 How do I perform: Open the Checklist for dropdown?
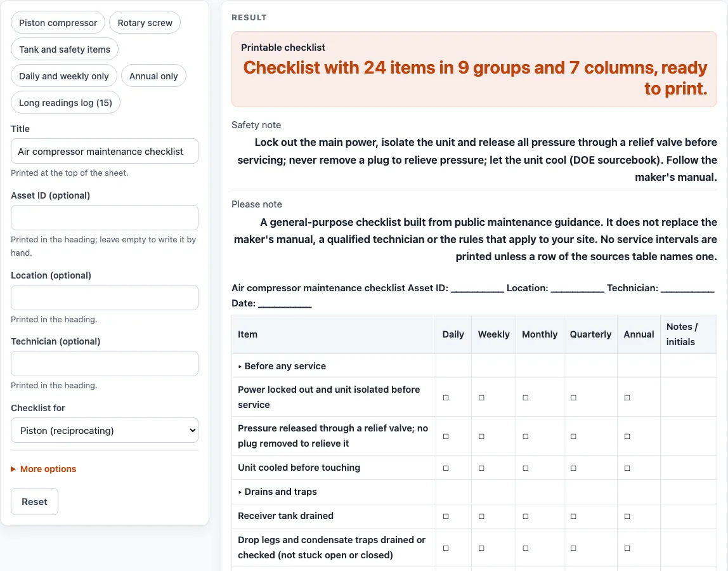coord(105,430)
